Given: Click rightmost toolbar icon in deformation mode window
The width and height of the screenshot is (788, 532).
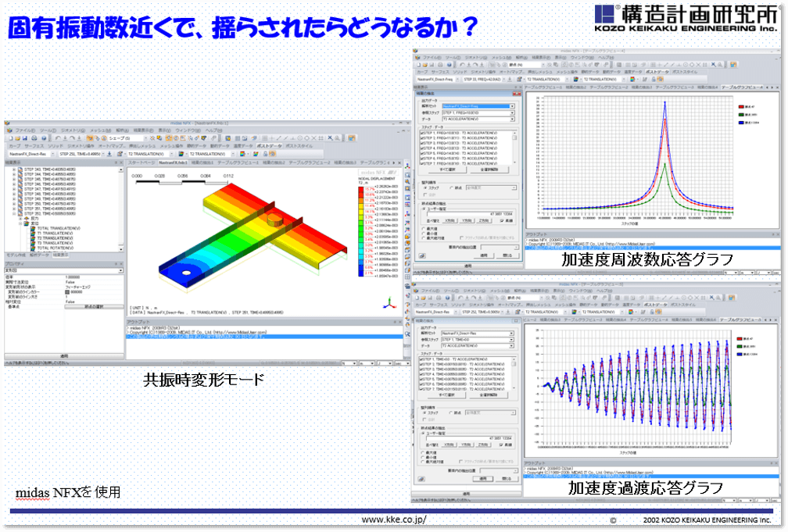Looking at the screenshot, I should click(352, 137).
